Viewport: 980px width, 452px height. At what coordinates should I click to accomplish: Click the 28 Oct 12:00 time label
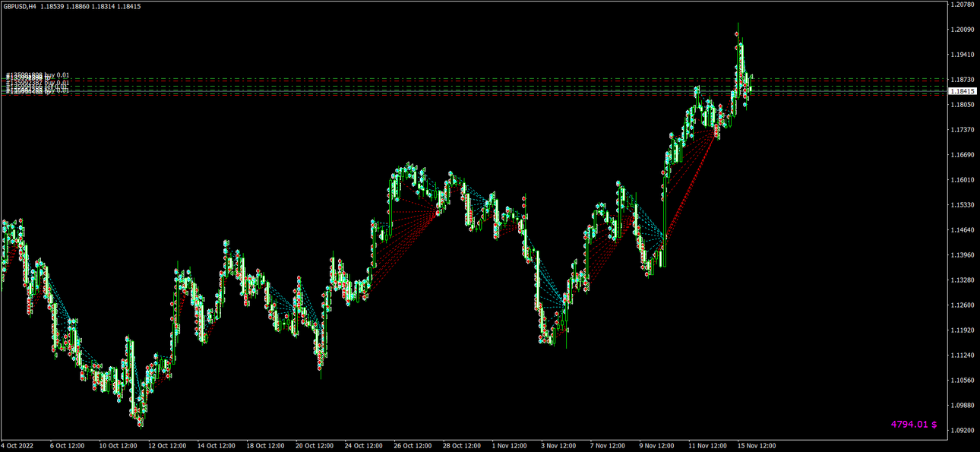[x=461, y=446]
